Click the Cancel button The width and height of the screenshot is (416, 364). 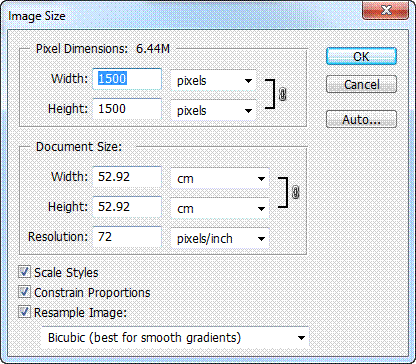click(361, 84)
